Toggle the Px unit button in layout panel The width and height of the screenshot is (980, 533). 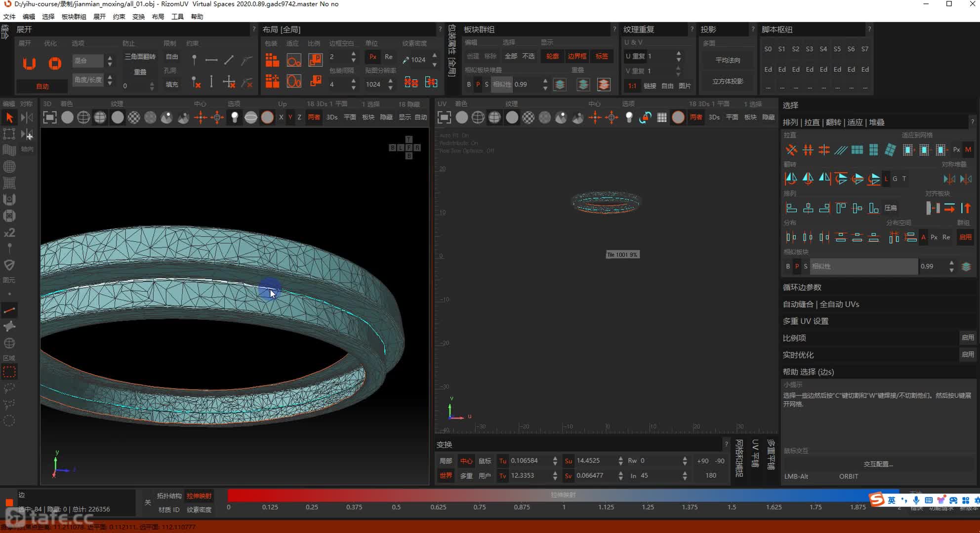pyautogui.click(x=373, y=57)
